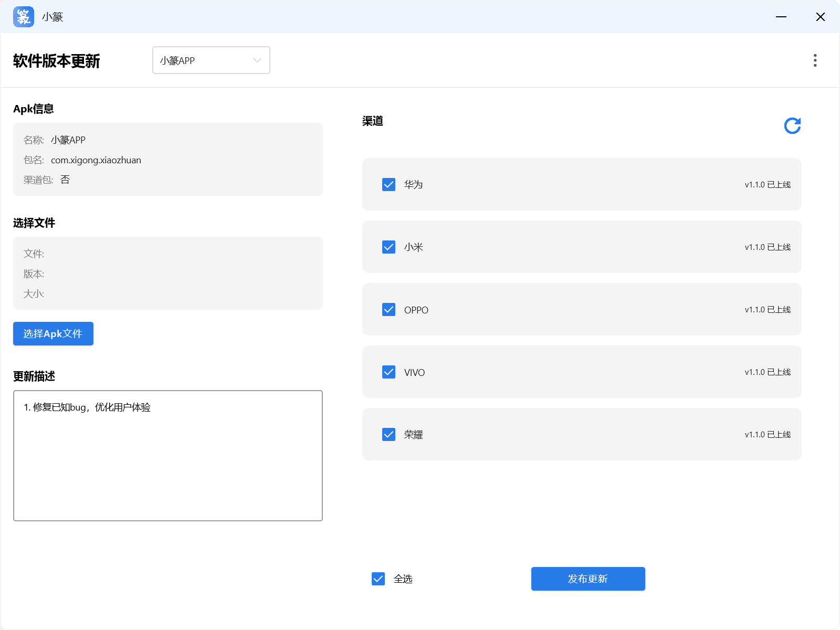Toggle the 全选 select-all checkbox
The height and width of the screenshot is (630, 840).
coord(378,579)
